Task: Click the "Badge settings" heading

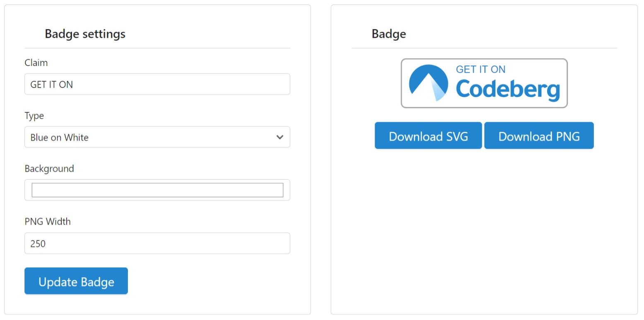Action: 85,34
